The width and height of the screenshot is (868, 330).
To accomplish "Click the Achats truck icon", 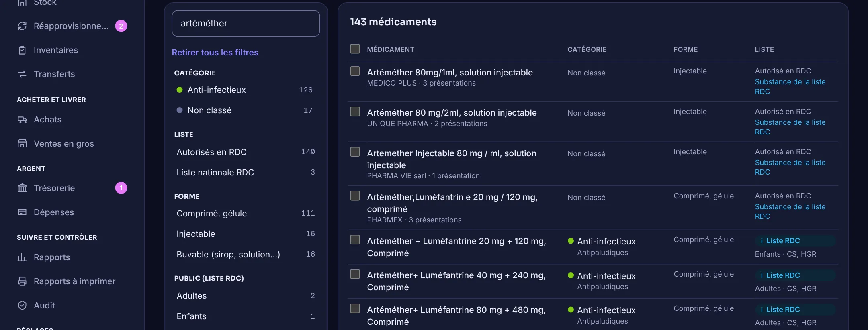I will [x=23, y=120].
